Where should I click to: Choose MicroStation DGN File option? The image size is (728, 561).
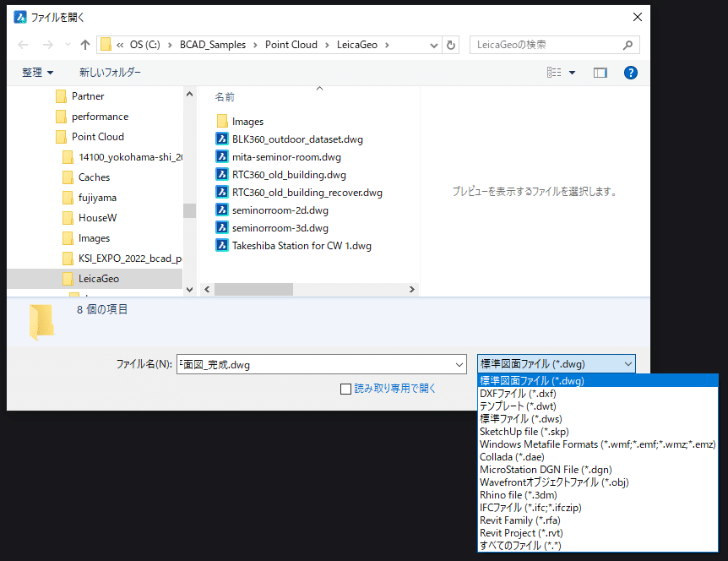tap(598, 470)
